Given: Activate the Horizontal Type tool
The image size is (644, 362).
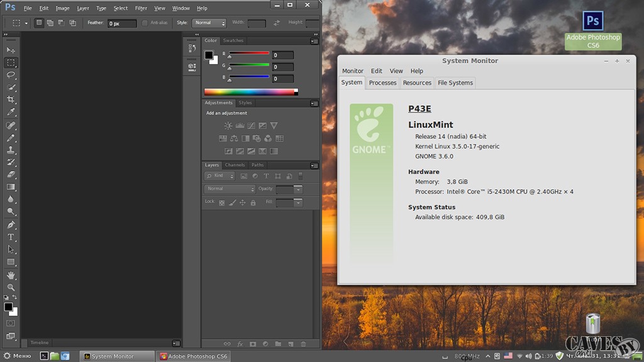Looking at the screenshot, I should [11, 237].
